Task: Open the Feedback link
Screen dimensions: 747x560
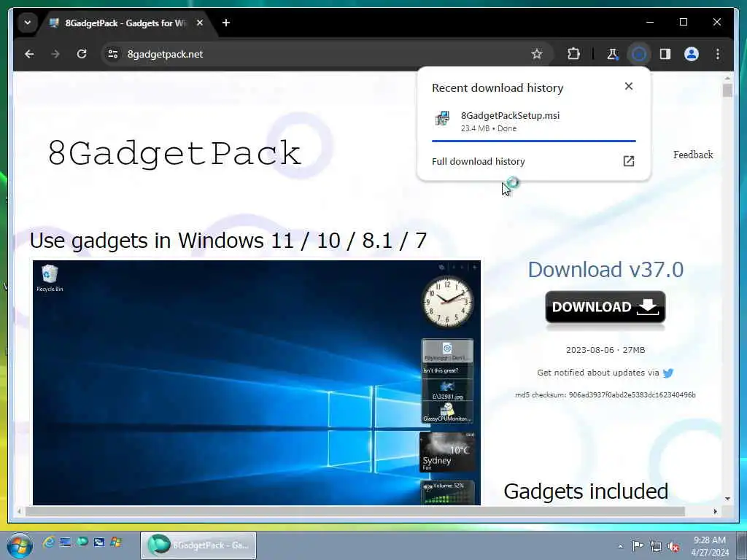Action: click(693, 155)
